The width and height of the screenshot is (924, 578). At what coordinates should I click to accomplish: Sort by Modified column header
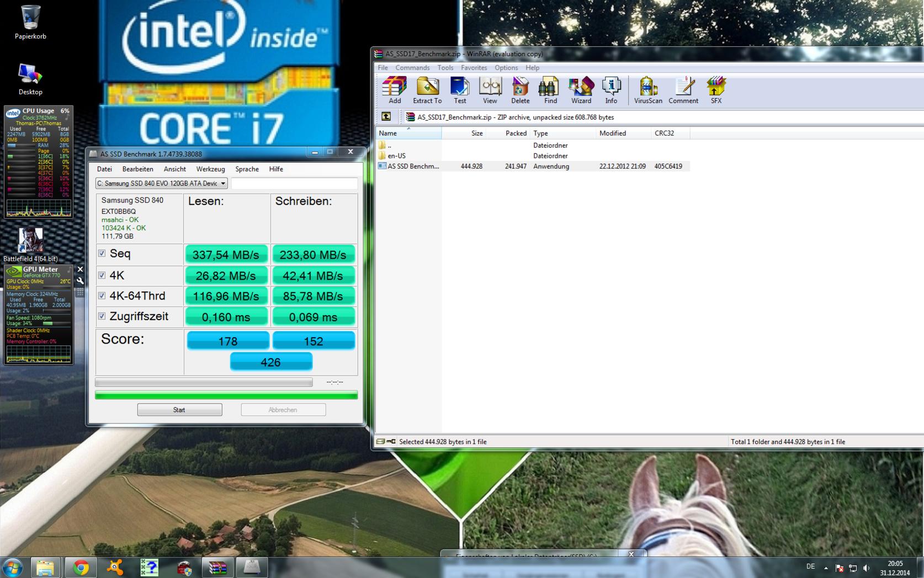[624, 133]
